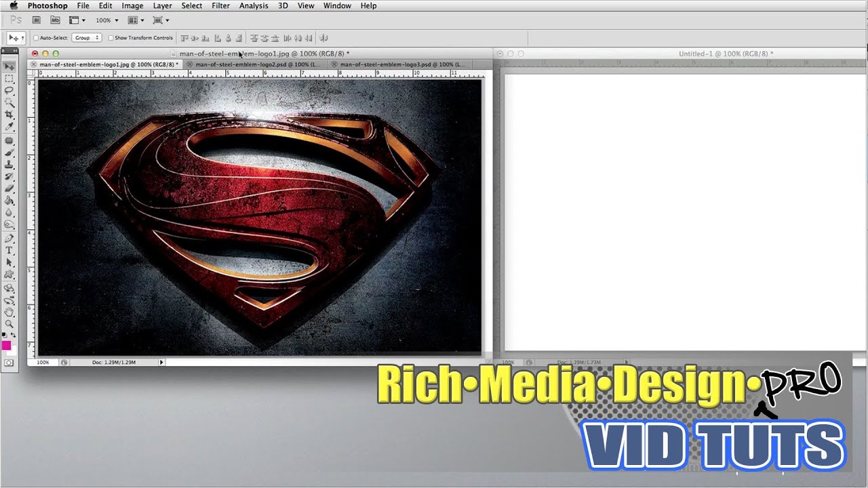Open the Move tool preset picker
Screen dimensions: 868x488
(16, 38)
